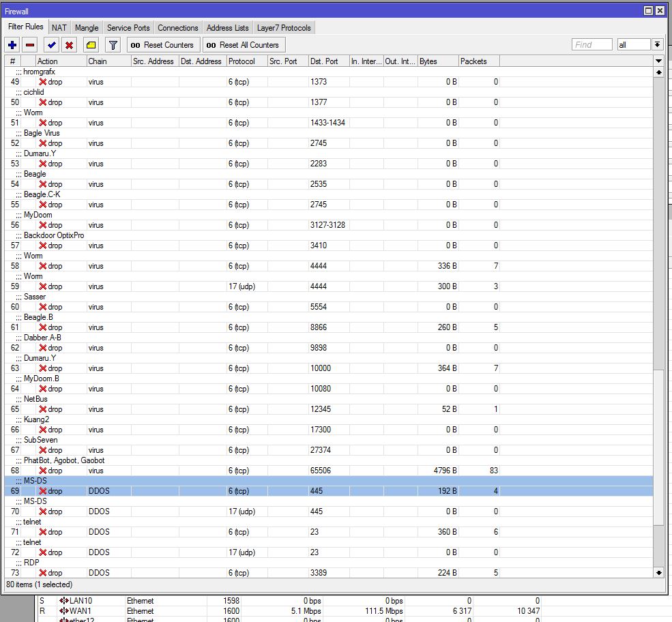Sort by the Chain column header
Image resolution: width=672 pixels, height=622 pixels.
[109, 61]
